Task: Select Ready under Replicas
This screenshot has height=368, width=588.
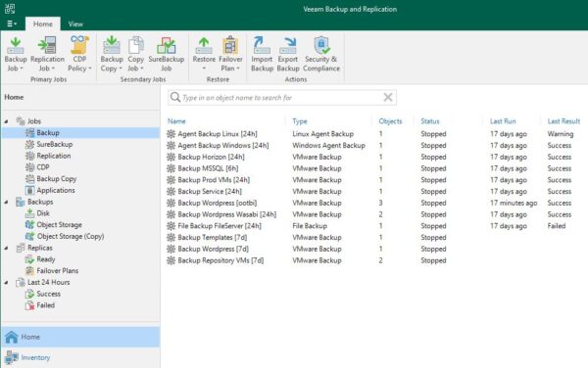Action: click(40, 259)
